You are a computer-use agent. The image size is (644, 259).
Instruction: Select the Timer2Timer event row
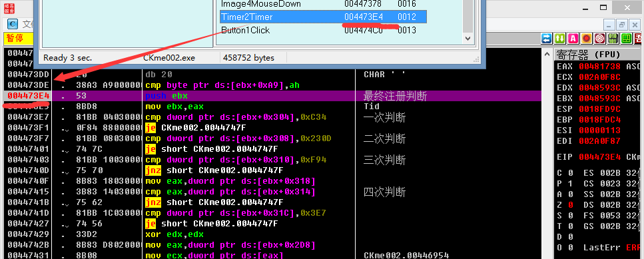coord(323,17)
